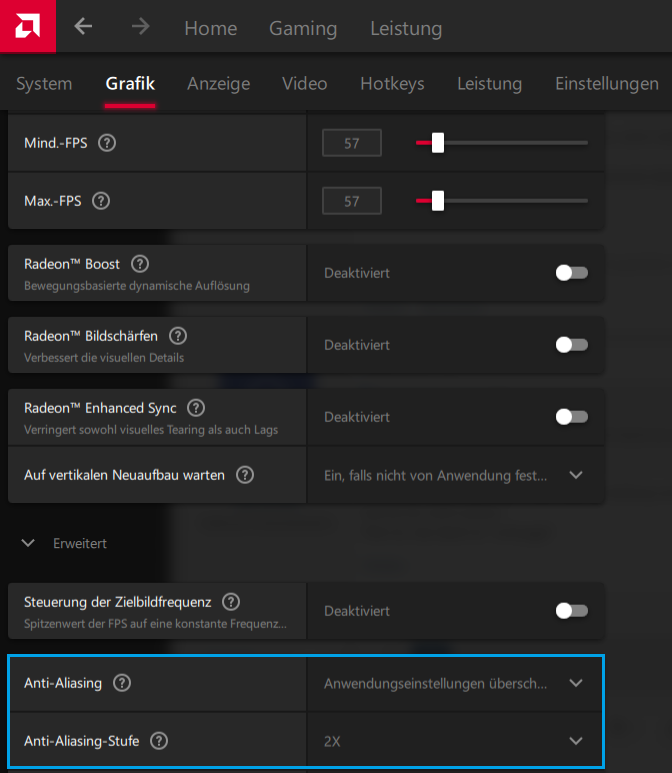Show help for Anti-Aliasing-Stufe

pos(159,740)
